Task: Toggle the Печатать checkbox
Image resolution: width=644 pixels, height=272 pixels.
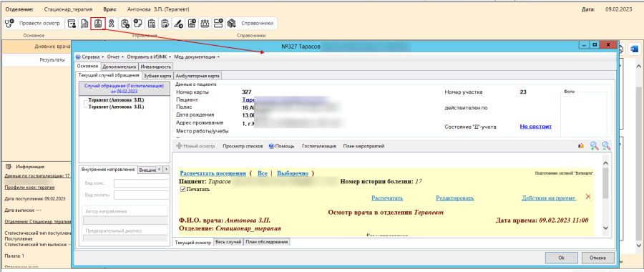Action: tap(182, 190)
